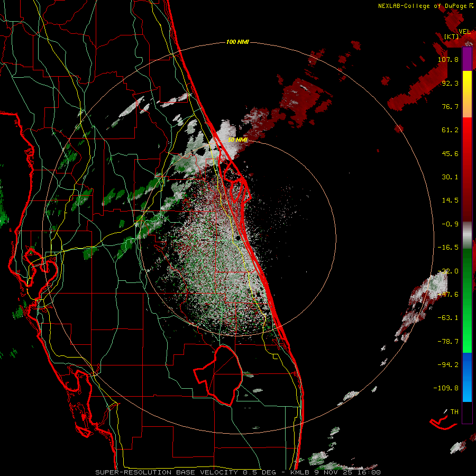Click the VEL legend title
Image resolution: width=476 pixels, height=476 pixels.
pyautogui.click(x=464, y=32)
